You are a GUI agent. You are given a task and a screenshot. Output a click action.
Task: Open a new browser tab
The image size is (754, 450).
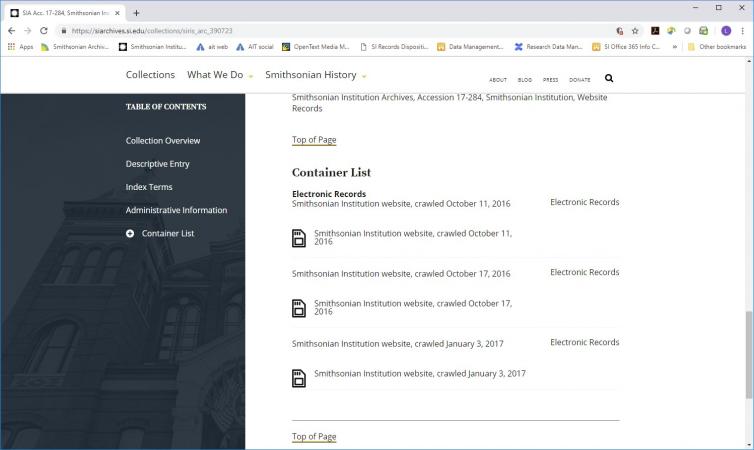(136, 13)
